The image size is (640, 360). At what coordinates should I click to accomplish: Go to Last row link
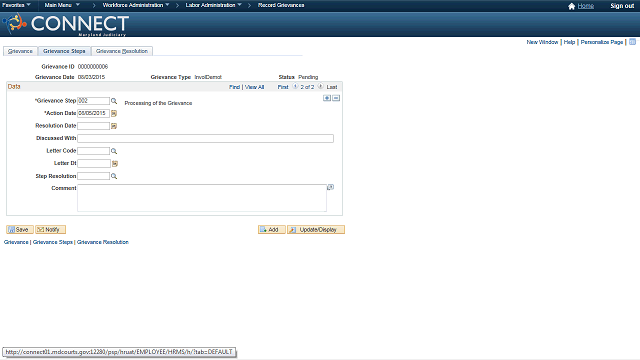(332, 87)
